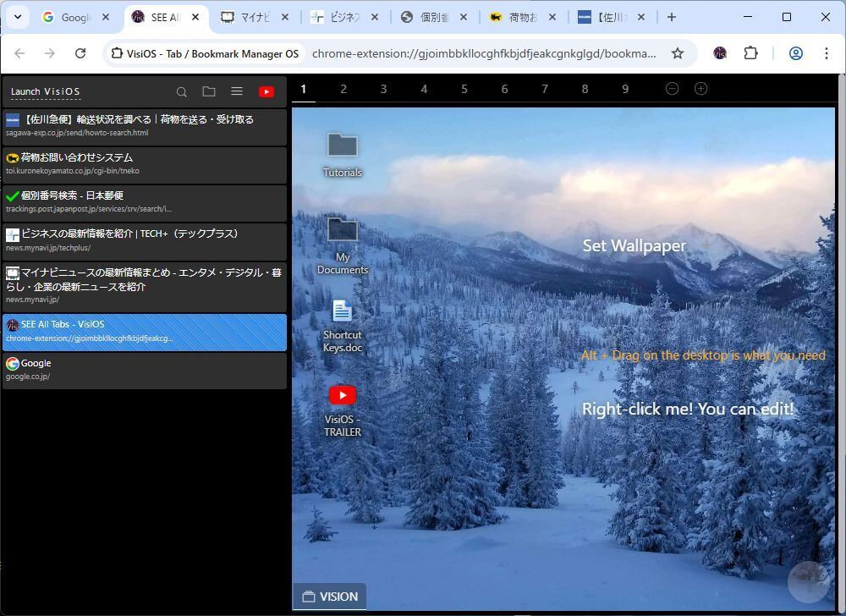Select the Google entry in tab list
Viewport: 846px width, 616px height.
pos(145,371)
